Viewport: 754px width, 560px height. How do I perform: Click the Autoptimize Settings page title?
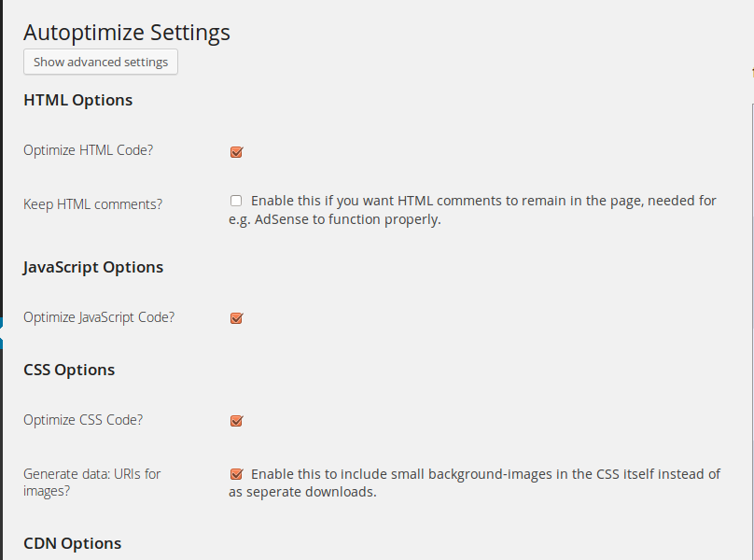[x=127, y=33]
